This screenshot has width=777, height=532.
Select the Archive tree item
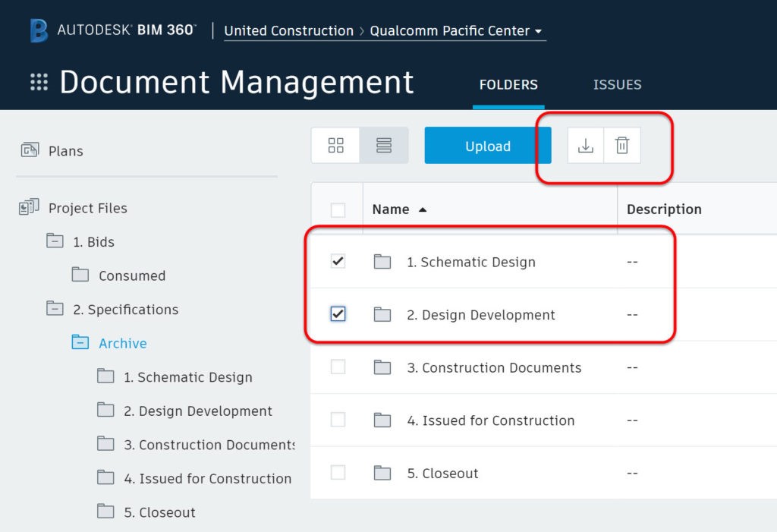coord(123,343)
